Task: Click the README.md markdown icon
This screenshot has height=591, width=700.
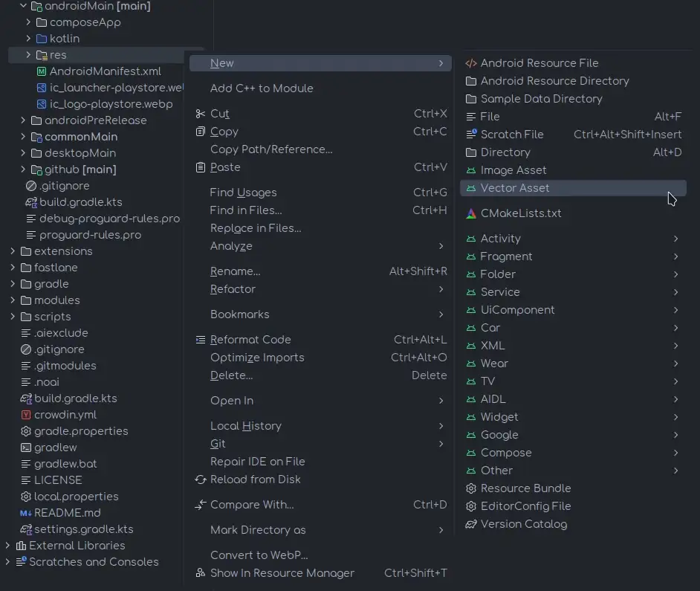Action: point(26,513)
